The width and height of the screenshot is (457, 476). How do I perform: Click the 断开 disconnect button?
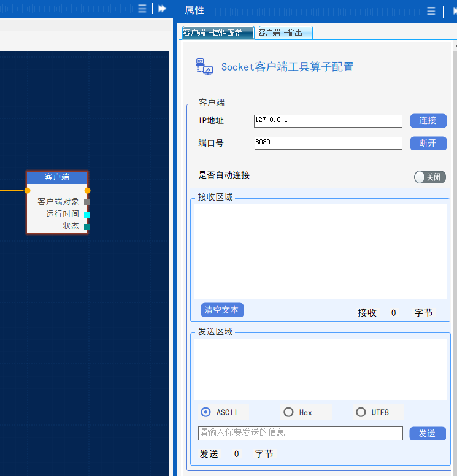[428, 143]
